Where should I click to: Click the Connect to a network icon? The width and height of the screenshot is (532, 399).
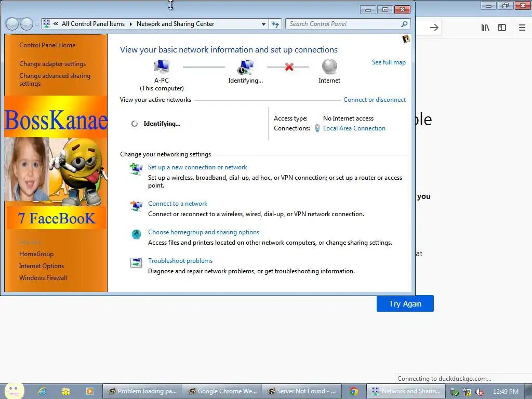(x=137, y=206)
